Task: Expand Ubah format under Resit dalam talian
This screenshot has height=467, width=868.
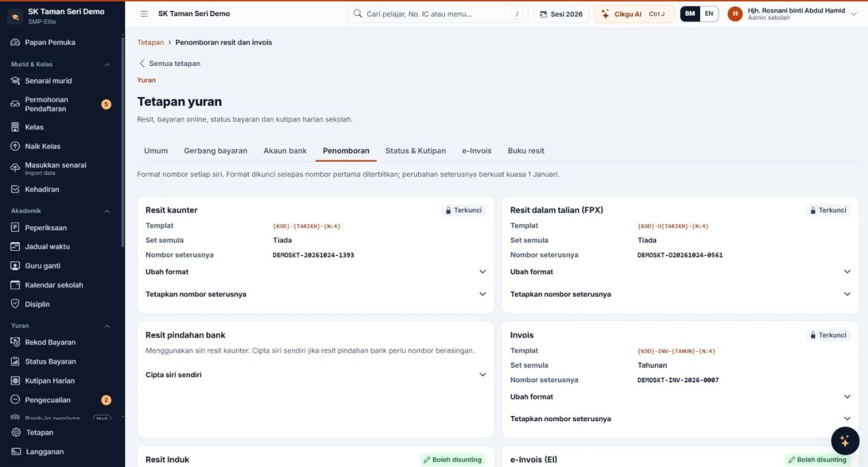Action: click(x=680, y=272)
